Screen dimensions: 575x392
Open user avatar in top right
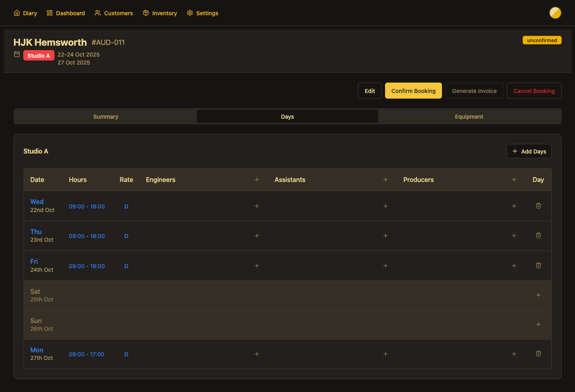coord(555,13)
